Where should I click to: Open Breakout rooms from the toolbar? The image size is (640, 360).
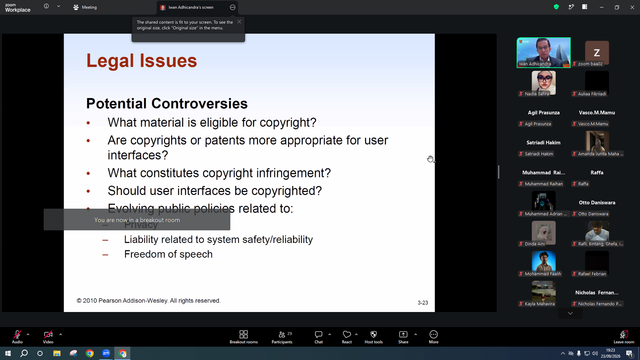point(244,337)
